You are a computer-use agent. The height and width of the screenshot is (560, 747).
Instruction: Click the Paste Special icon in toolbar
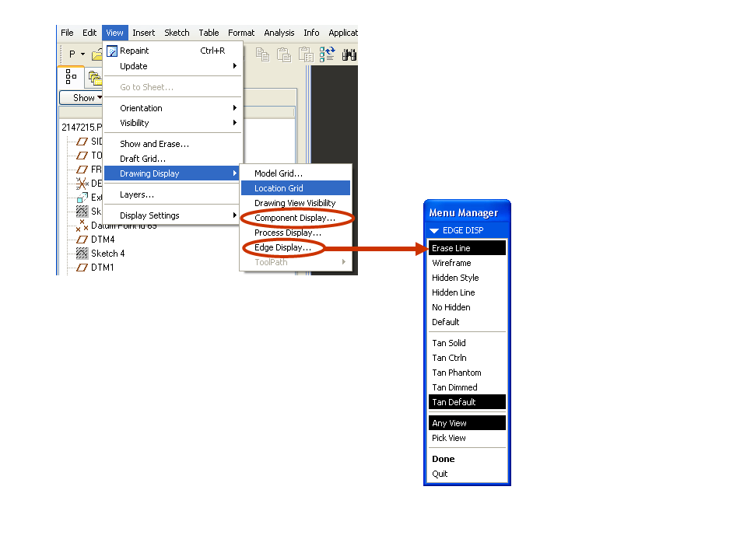306,54
